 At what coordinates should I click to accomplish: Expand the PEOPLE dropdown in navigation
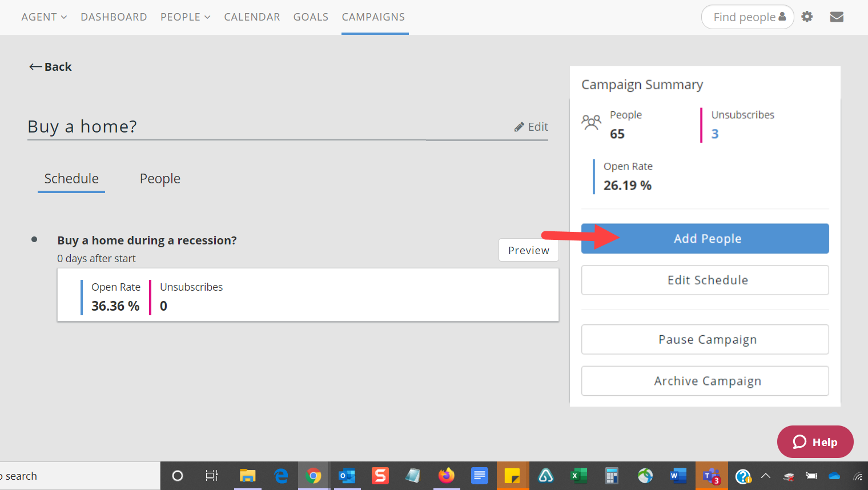pyautogui.click(x=185, y=17)
